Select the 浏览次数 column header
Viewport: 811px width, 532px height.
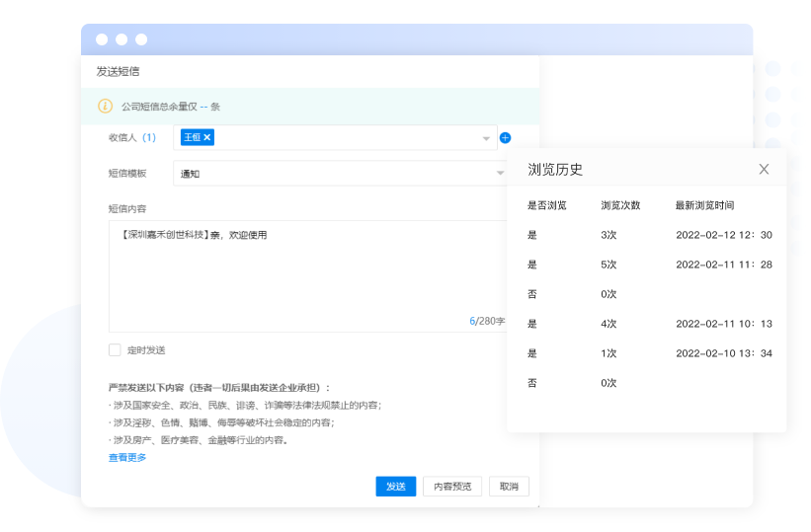pyautogui.click(x=620, y=205)
